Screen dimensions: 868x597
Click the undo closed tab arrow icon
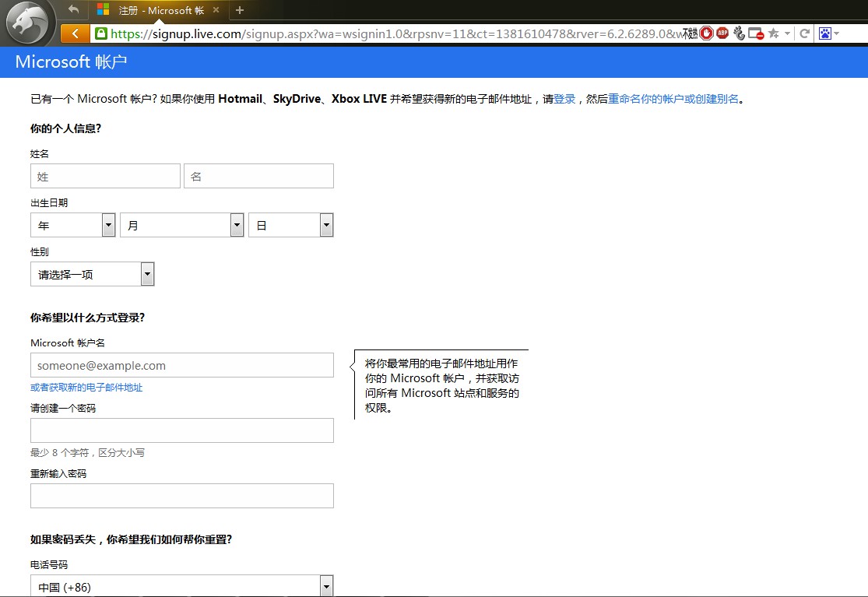tap(74, 9)
